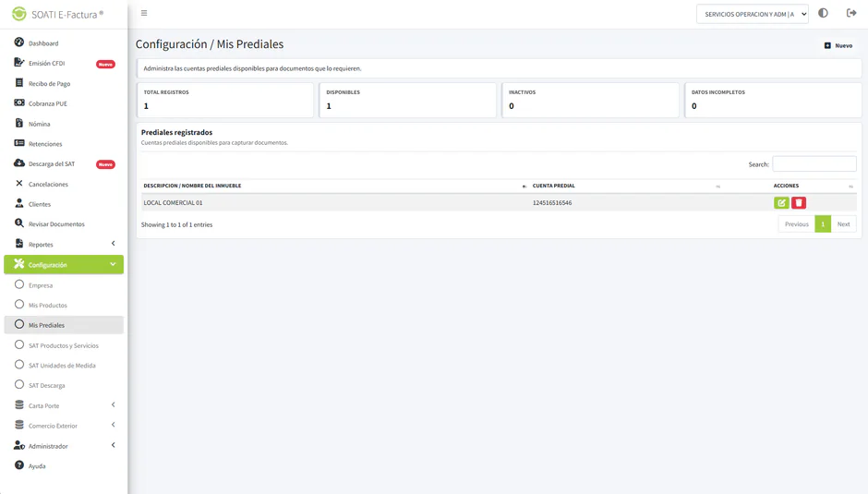
Task: Select the Empresa radio circle item
Action: tap(19, 284)
